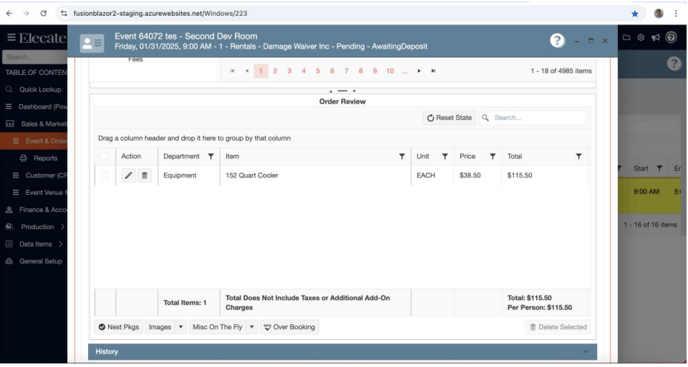
Task: Click the Over Booking button
Action: pyautogui.click(x=290, y=327)
